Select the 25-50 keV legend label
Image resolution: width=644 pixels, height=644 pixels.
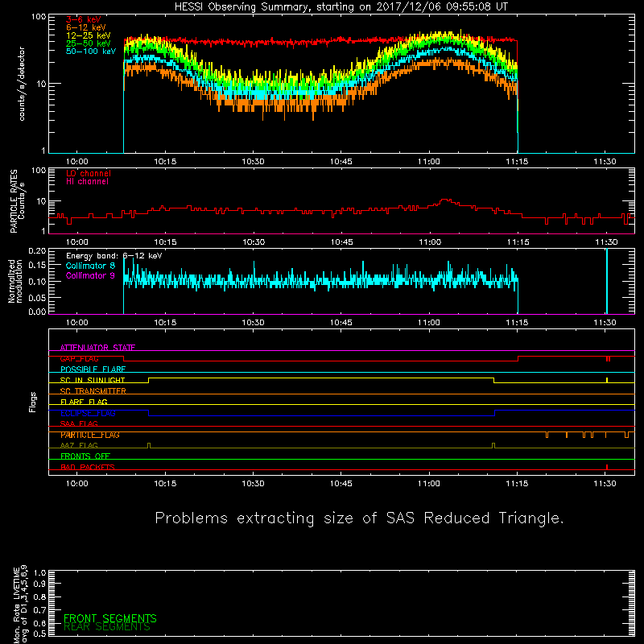point(89,43)
